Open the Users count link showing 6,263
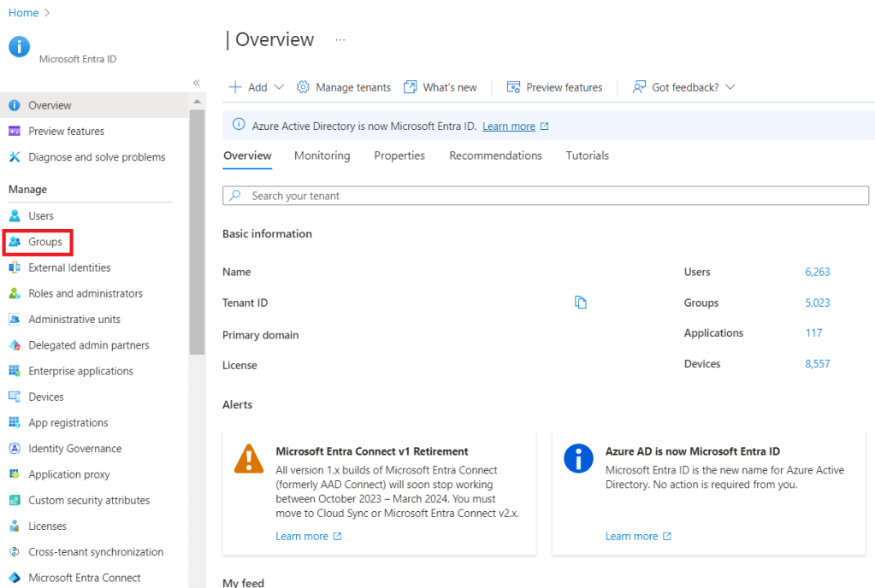This screenshot has height=588, width=875. click(817, 272)
